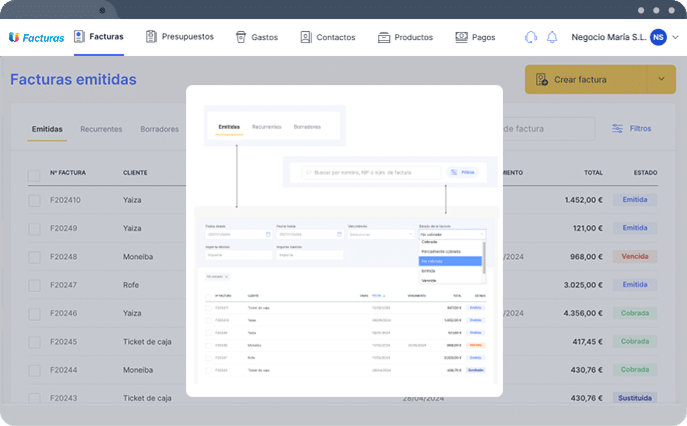Image resolution: width=687 pixels, height=426 pixels.
Task: Click the search box inside the popup image
Action: 371,173
